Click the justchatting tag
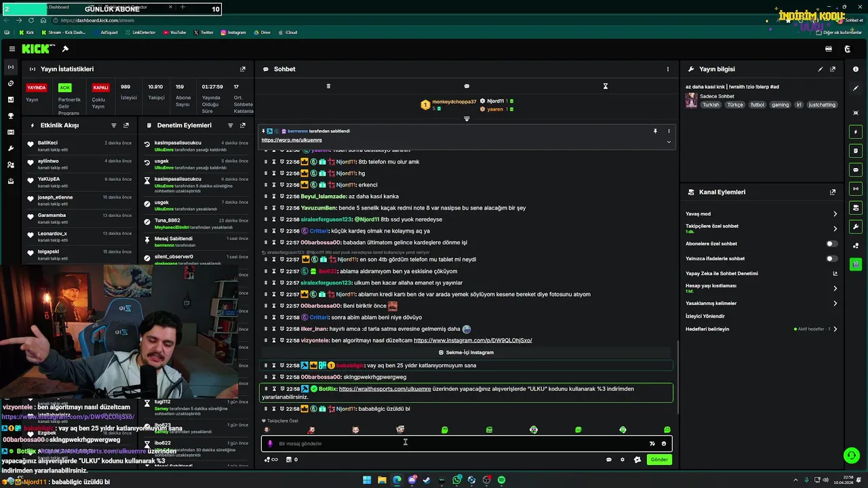Viewport: 868px width, 488px height. (823, 105)
